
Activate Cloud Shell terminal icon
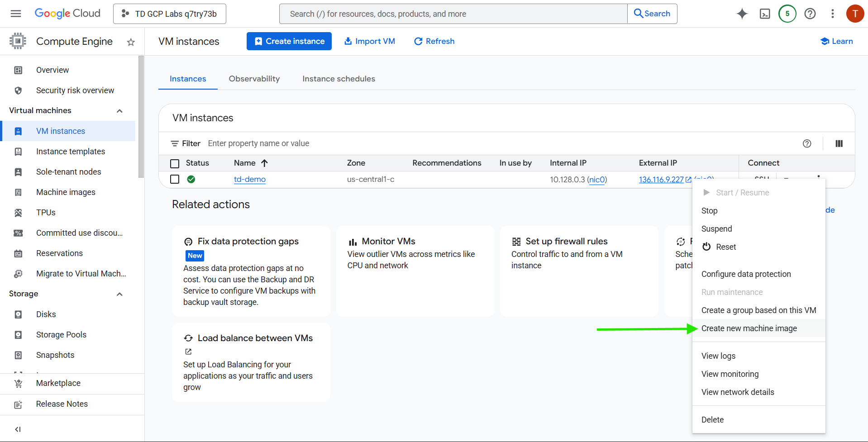tap(764, 14)
